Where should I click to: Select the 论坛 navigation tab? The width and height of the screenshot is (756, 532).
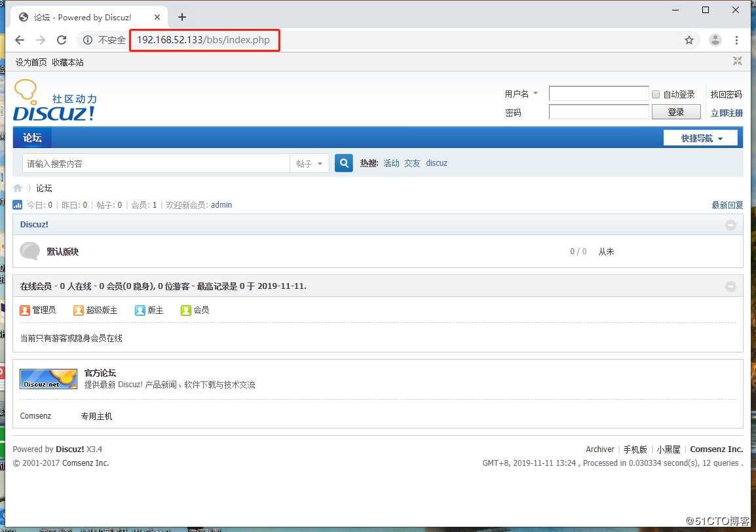click(x=32, y=138)
